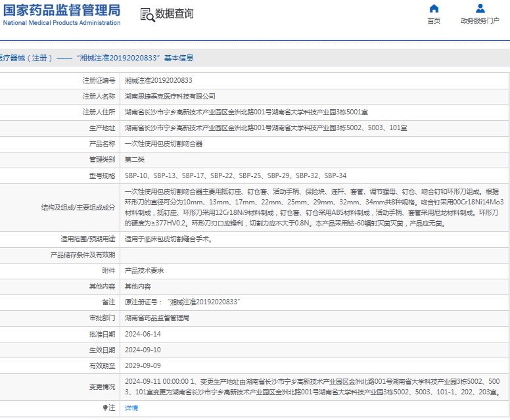
Task: Open the 首页 home icon
Action: click(434, 9)
